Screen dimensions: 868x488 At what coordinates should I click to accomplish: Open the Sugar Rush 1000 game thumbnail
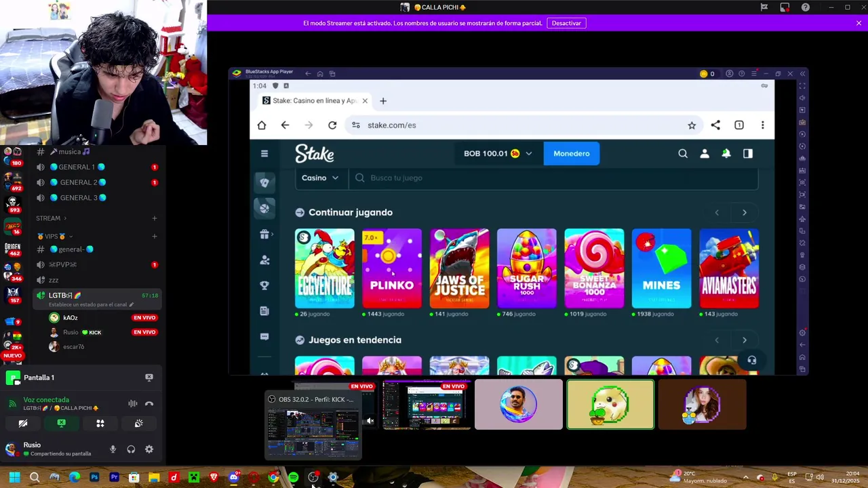click(527, 268)
